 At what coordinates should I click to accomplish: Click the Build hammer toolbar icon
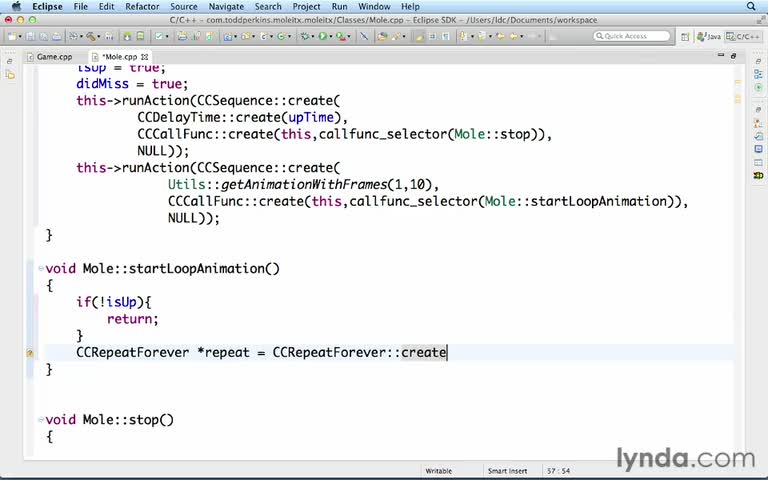91,37
